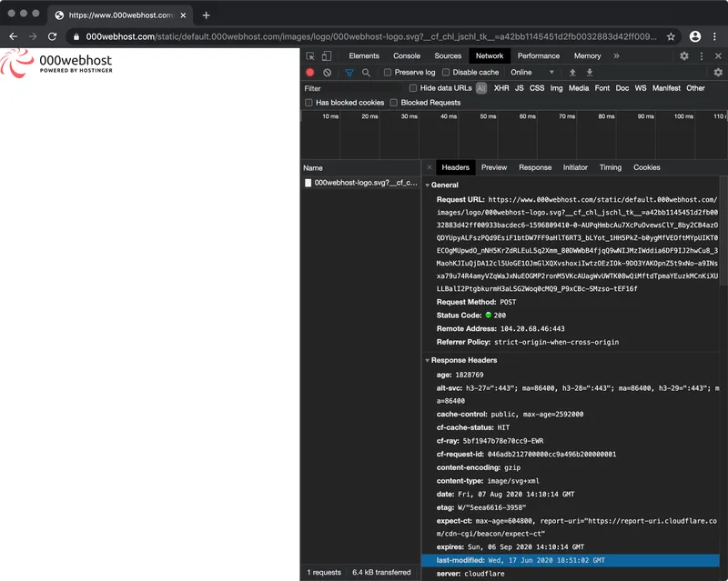Filter requests by Manifest

pos(666,88)
